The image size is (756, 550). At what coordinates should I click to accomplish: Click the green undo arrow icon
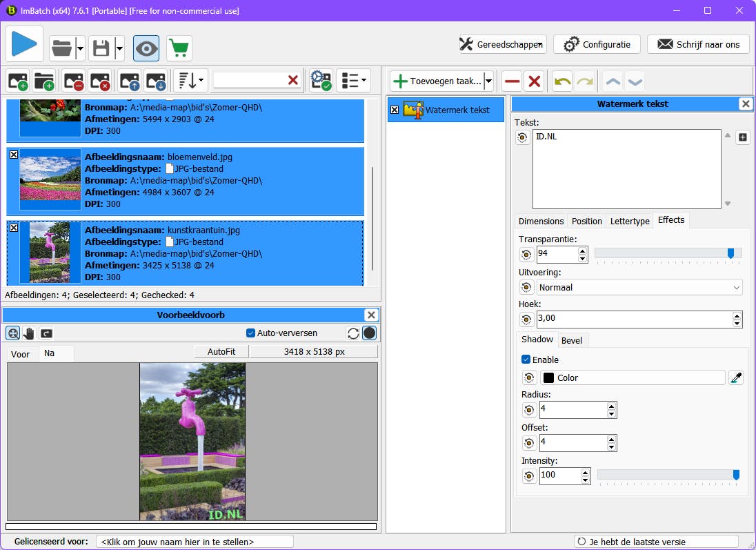(562, 81)
